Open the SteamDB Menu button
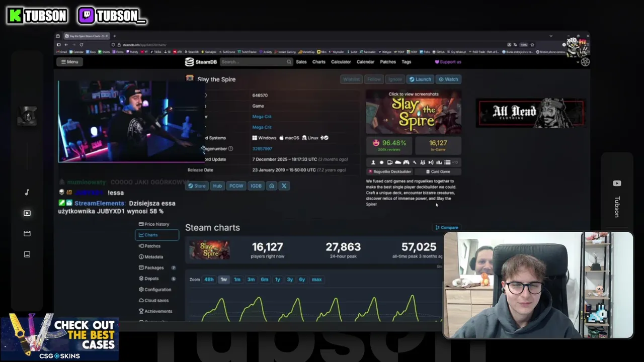 [x=70, y=62]
